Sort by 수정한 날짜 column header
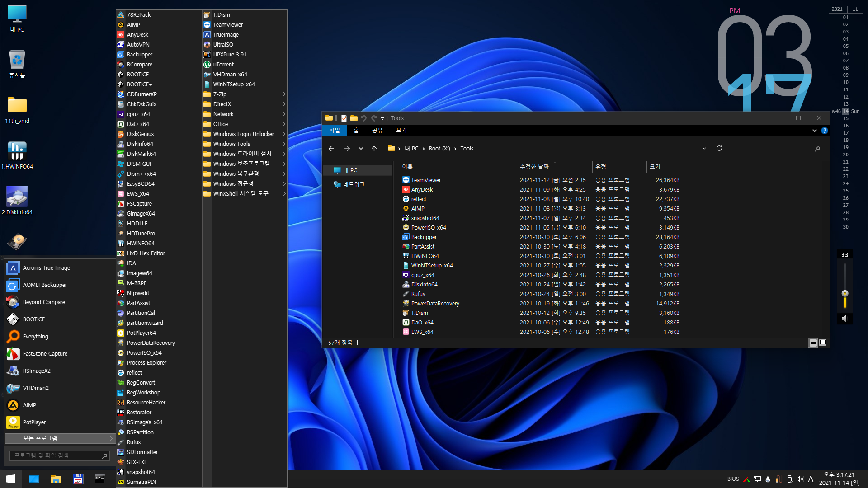868x488 pixels. (554, 167)
